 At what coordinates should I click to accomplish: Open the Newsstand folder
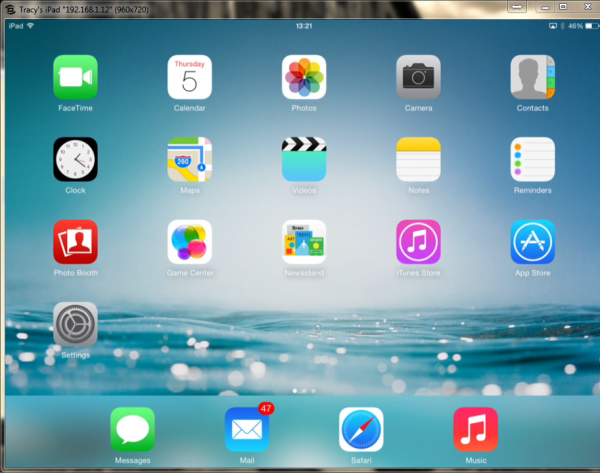(x=304, y=242)
